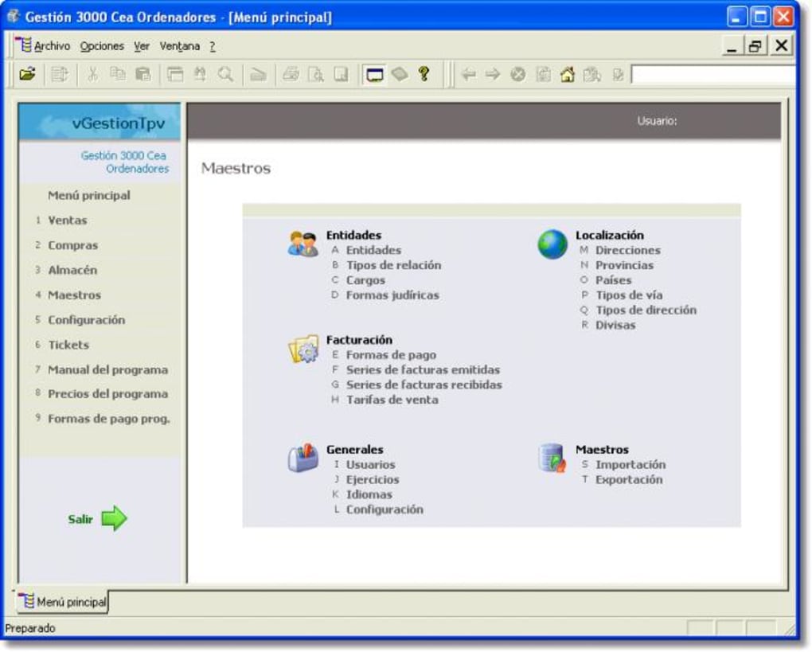Click the back arrow navigation icon

click(x=468, y=75)
